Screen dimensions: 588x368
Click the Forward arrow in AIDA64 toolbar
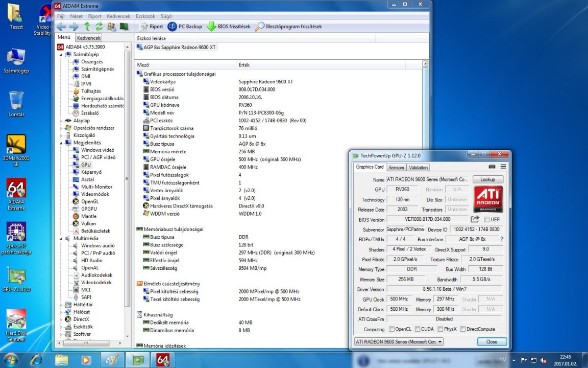click(74, 27)
